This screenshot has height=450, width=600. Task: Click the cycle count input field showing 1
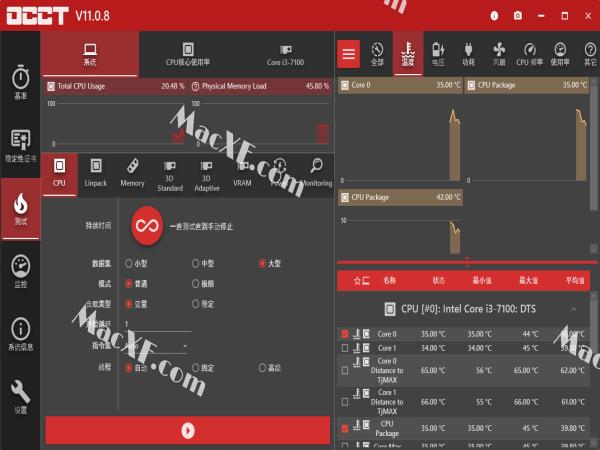pyautogui.click(x=157, y=324)
